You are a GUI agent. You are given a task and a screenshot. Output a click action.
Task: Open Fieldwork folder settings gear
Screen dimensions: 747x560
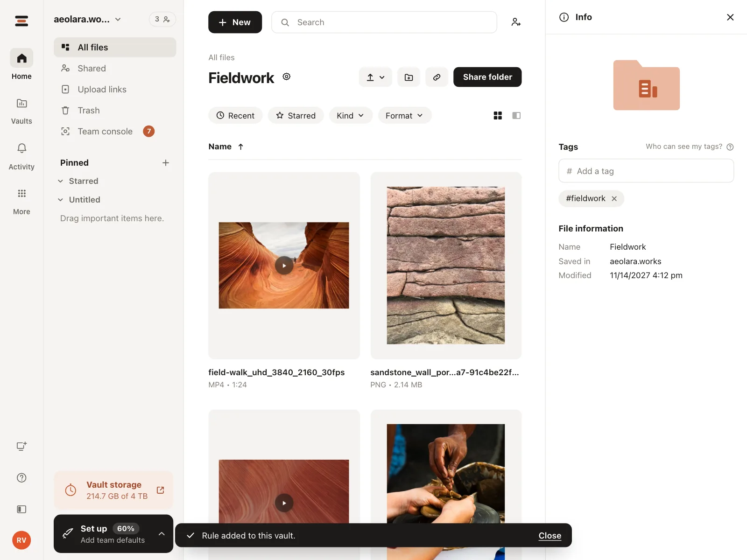tap(287, 77)
